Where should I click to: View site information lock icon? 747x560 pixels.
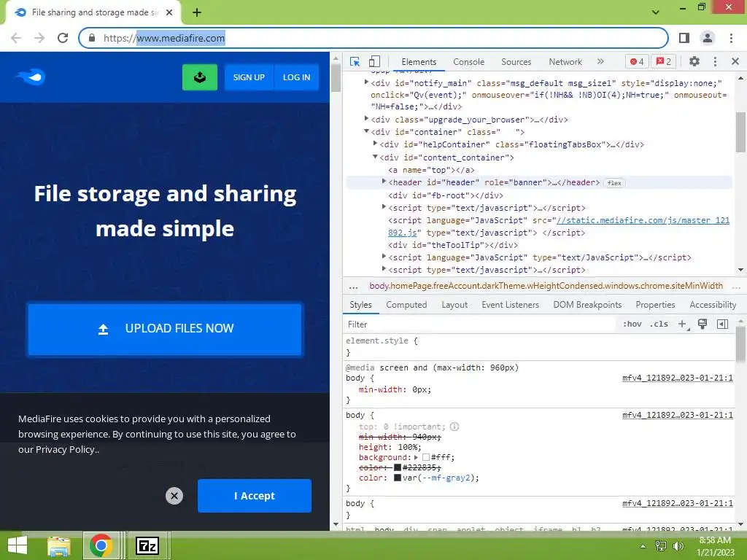pyautogui.click(x=92, y=38)
